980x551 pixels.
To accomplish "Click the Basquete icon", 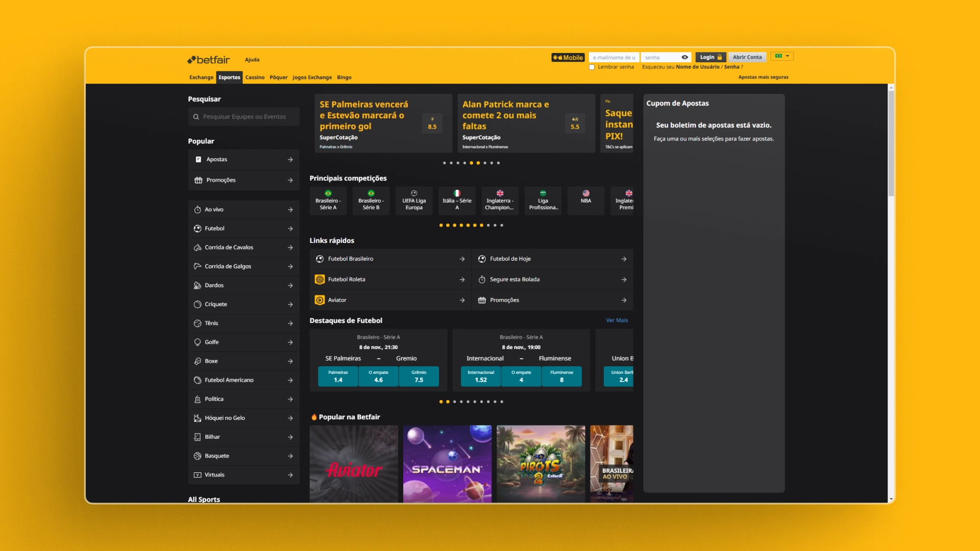I will 198,456.
